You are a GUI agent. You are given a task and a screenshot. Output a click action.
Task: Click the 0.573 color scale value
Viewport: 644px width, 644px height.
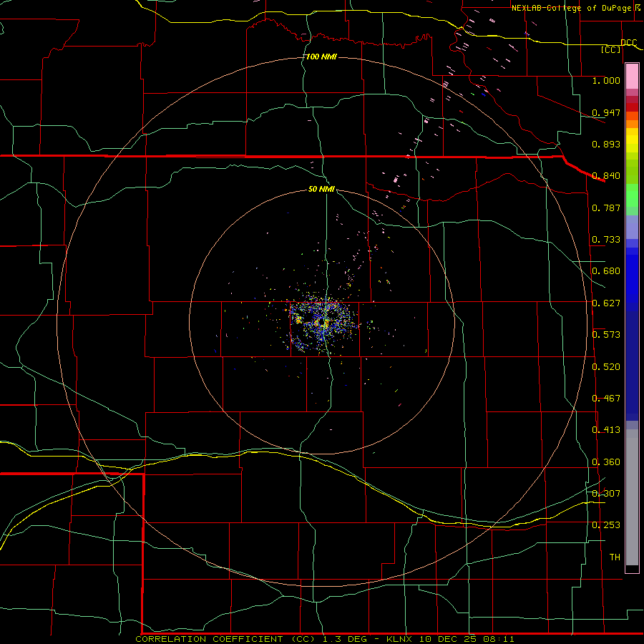606,335
